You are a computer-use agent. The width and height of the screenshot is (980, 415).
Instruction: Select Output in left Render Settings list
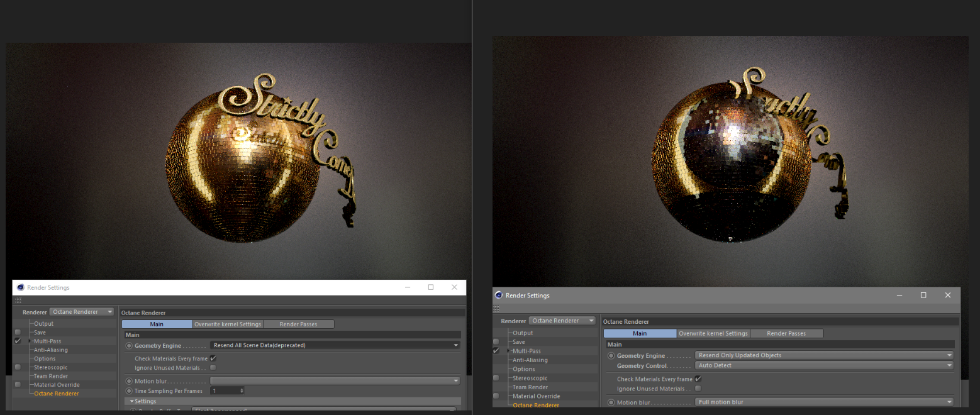coord(43,324)
